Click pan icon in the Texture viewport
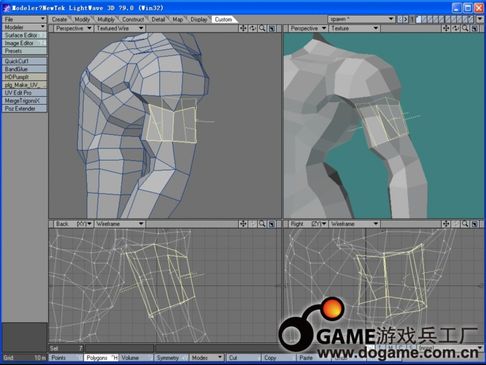Image resolution: width=486 pixels, height=365 pixels. (446, 28)
